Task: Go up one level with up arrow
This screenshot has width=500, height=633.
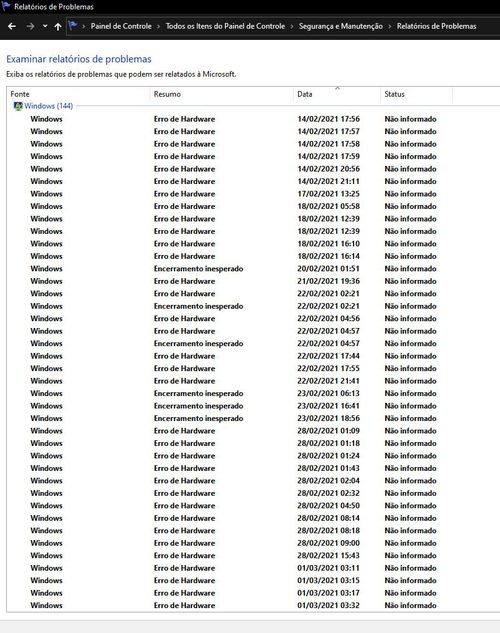Action: click(58, 27)
